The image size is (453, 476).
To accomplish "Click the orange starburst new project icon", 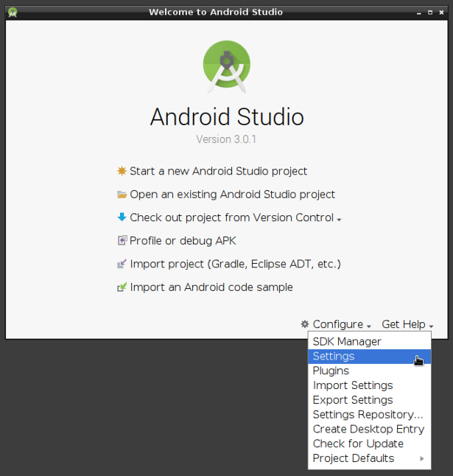I will click(122, 171).
